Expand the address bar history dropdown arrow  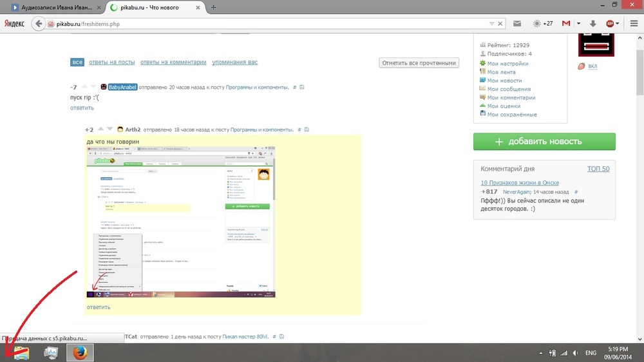(x=491, y=24)
